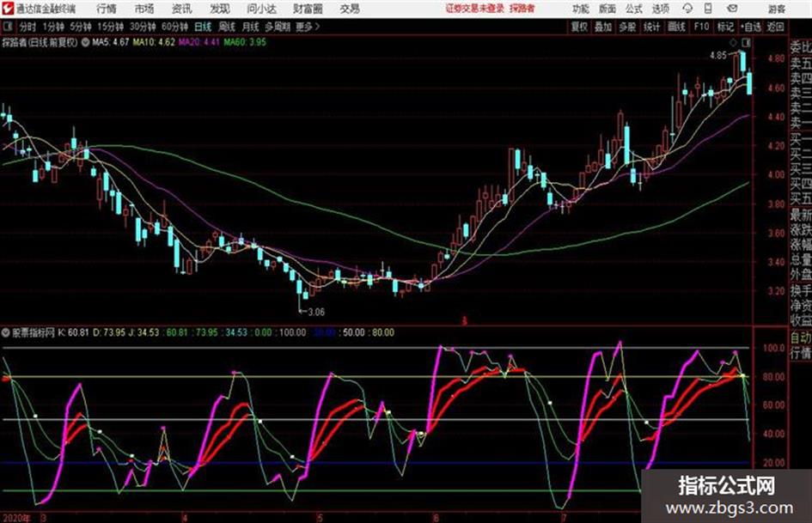Toggle the left panel icon beside 分时

coord(7,27)
